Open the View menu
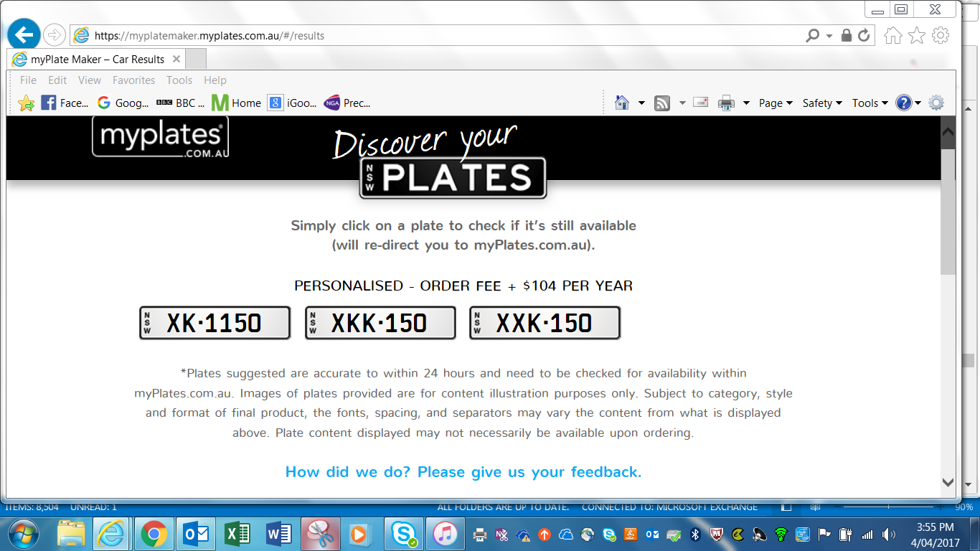 [x=90, y=80]
